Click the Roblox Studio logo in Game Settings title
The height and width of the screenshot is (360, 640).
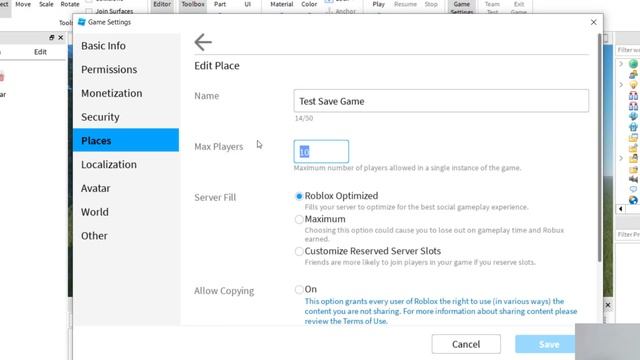click(82, 22)
